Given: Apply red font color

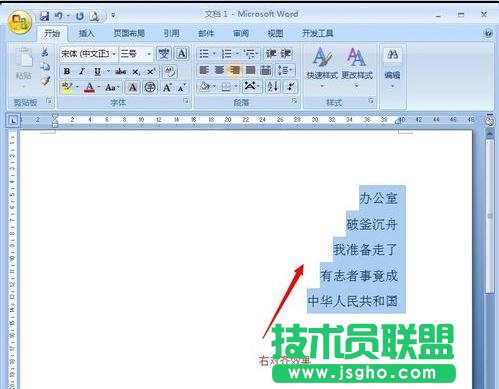Looking at the screenshot, I should (89, 87).
